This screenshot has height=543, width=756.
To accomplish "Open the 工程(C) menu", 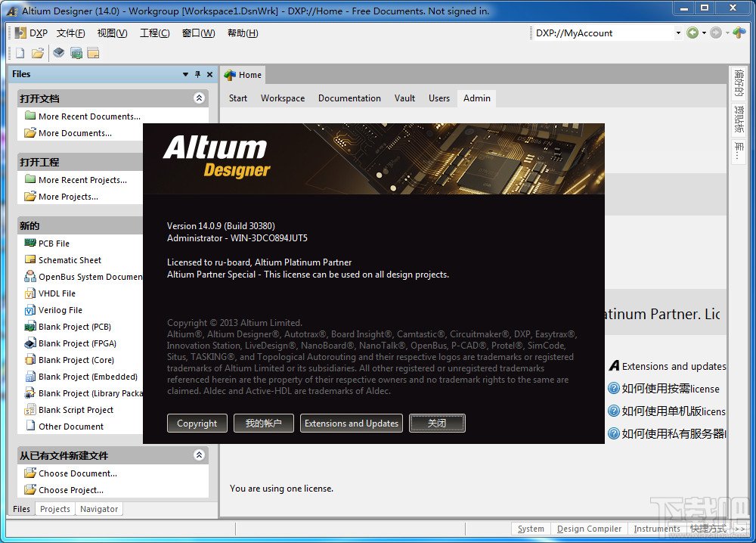I will coord(155,33).
